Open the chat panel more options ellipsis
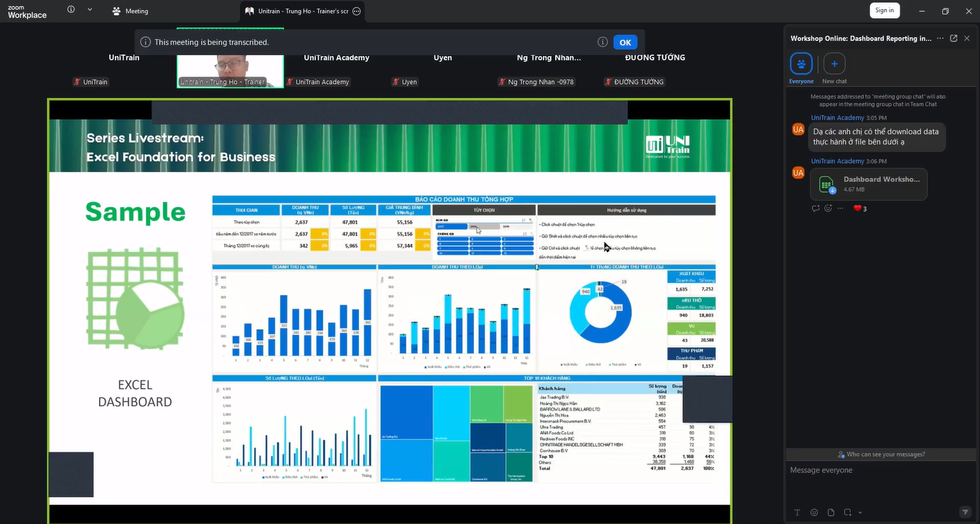Viewport: 980px width, 524px height. coord(940,38)
